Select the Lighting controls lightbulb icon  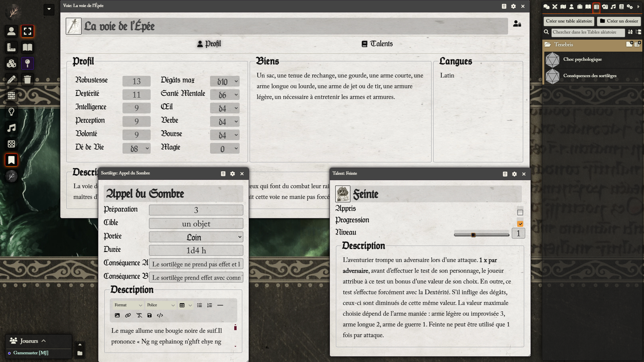(x=11, y=112)
